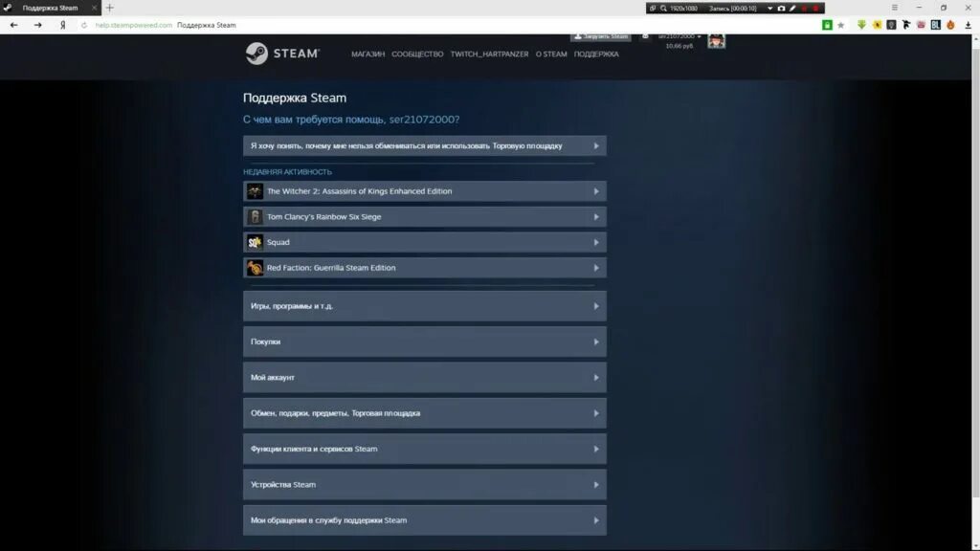Open the trading restrictions help row
This screenshot has height=551, width=980.
(424, 145)
